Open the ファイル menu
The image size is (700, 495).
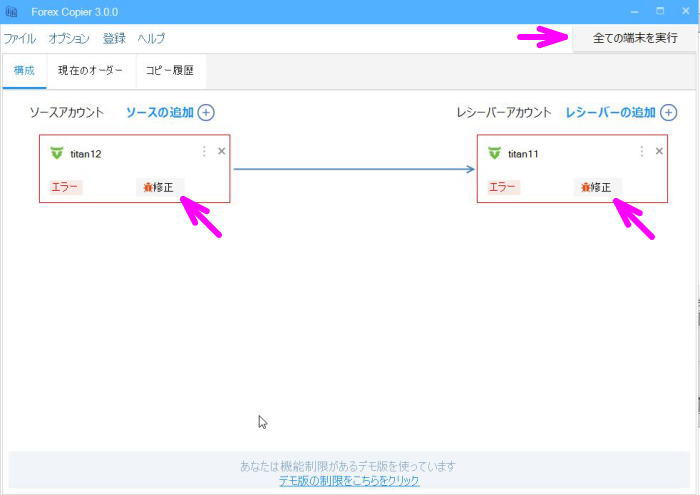click(20, 38)
